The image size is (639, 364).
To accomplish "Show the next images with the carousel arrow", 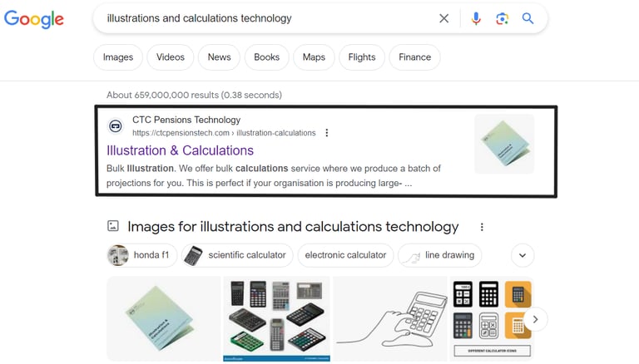I will (536, 320).
